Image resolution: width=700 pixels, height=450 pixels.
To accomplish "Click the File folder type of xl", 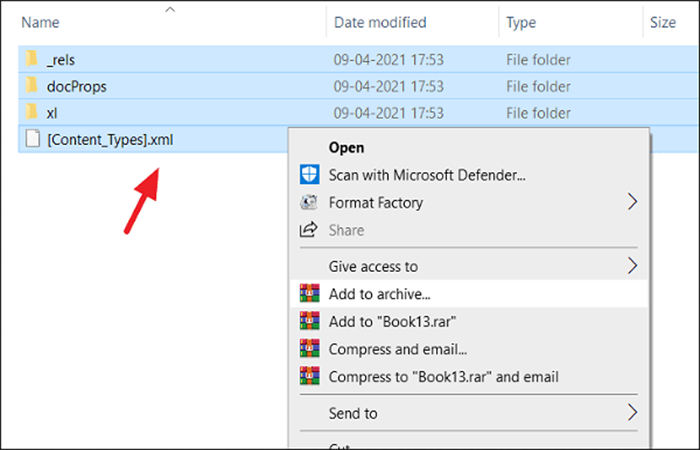I will point(538,113).
